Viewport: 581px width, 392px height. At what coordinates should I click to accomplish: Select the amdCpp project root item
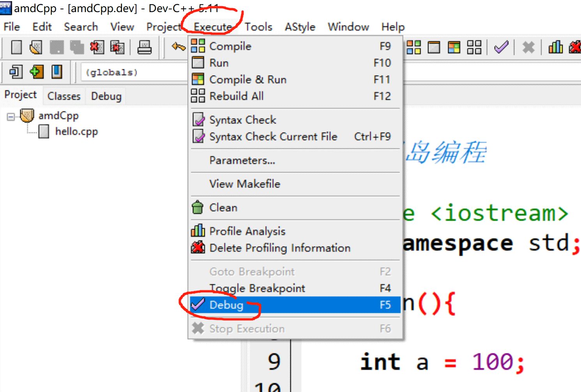[x=58, y=116]
